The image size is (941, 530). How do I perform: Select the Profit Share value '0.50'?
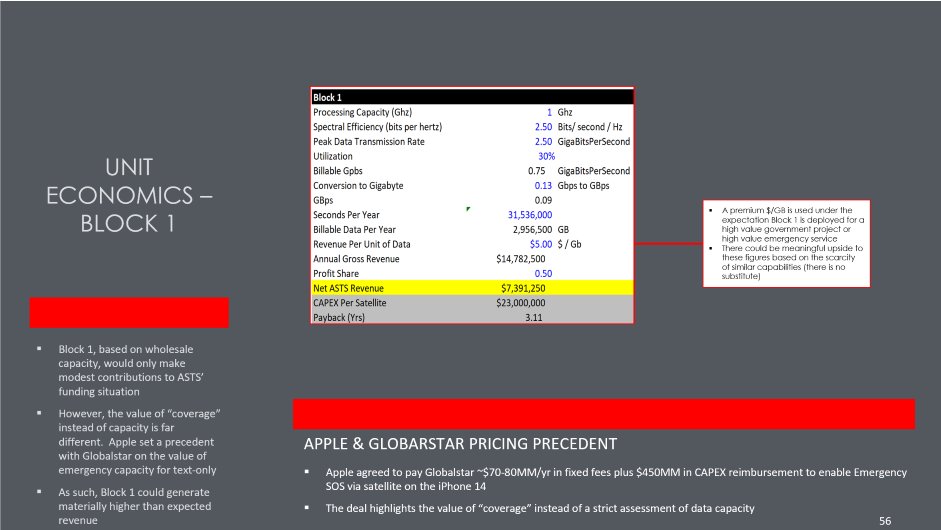543,274
